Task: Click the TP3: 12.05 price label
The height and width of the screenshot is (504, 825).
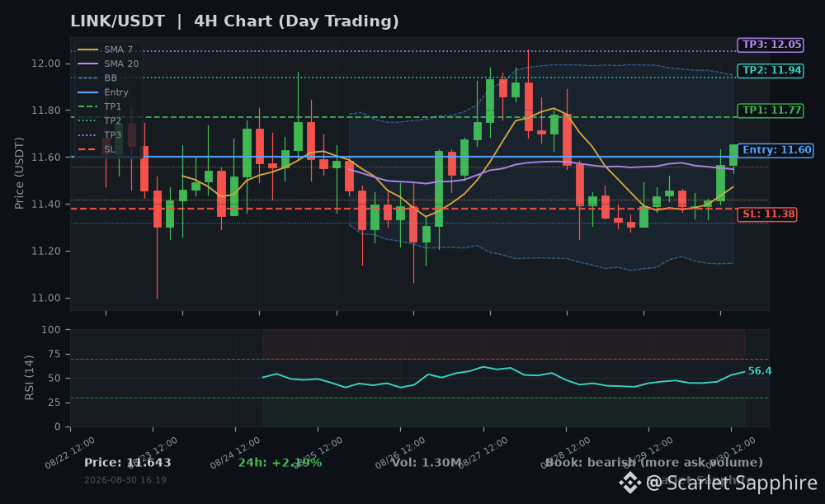Action: point(771,45)
